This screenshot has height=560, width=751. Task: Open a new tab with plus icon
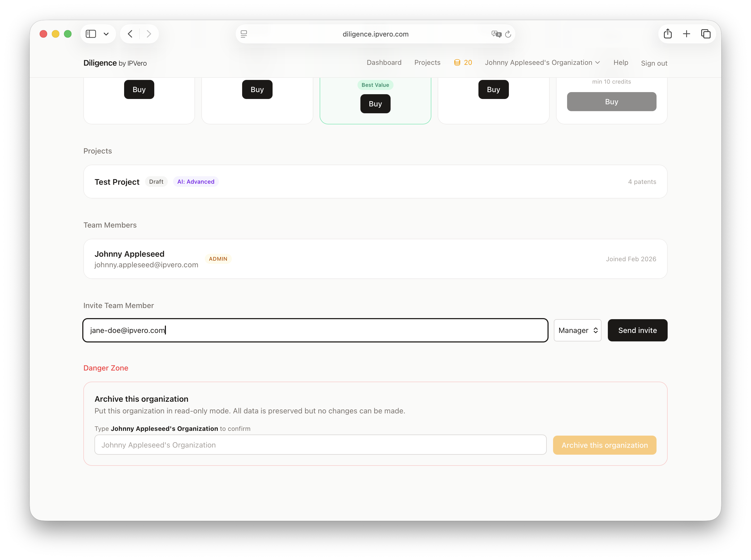pos(686,34)
